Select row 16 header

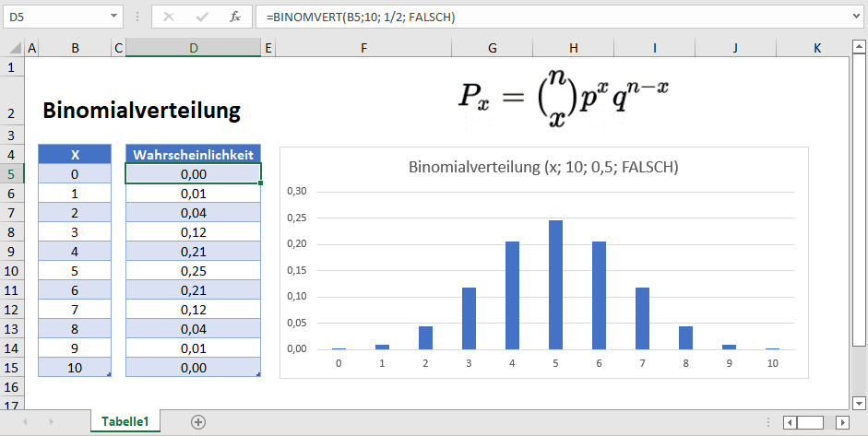[13, 386]
